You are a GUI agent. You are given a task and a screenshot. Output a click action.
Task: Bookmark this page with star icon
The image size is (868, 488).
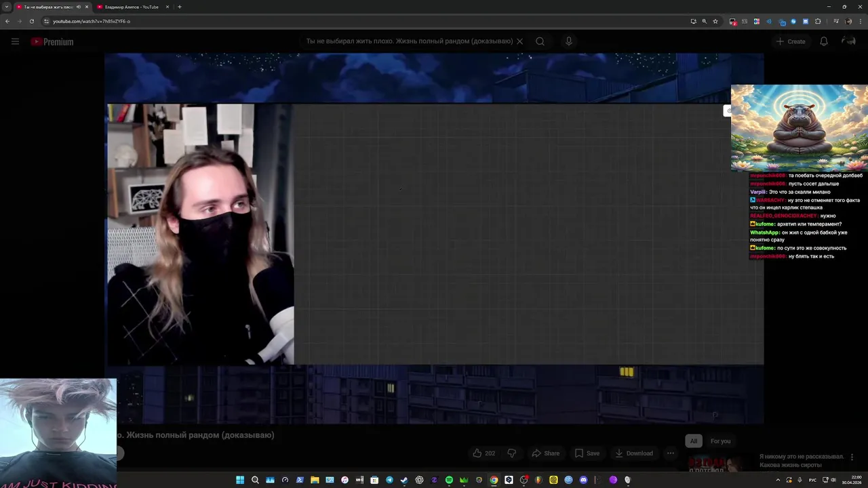715,21
